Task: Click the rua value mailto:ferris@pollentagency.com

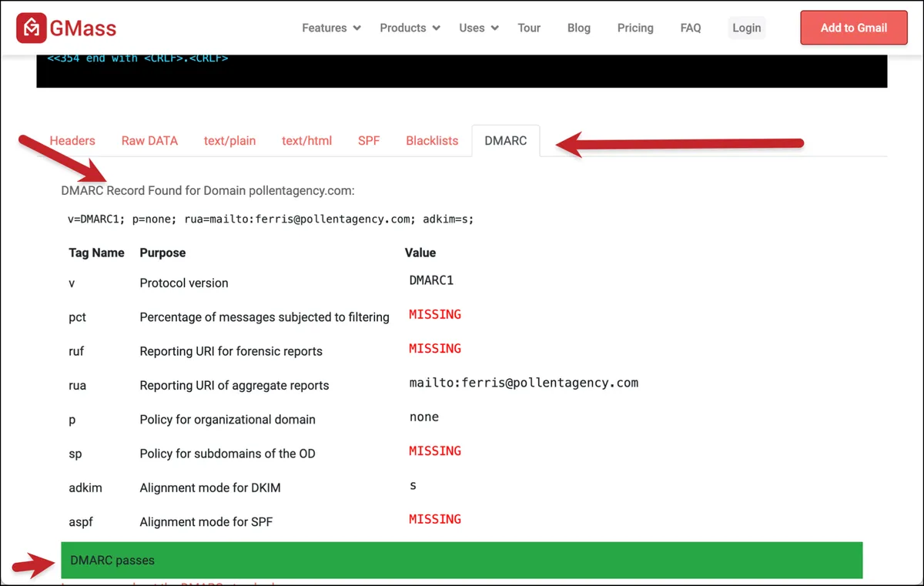Action: click(524, 383)
